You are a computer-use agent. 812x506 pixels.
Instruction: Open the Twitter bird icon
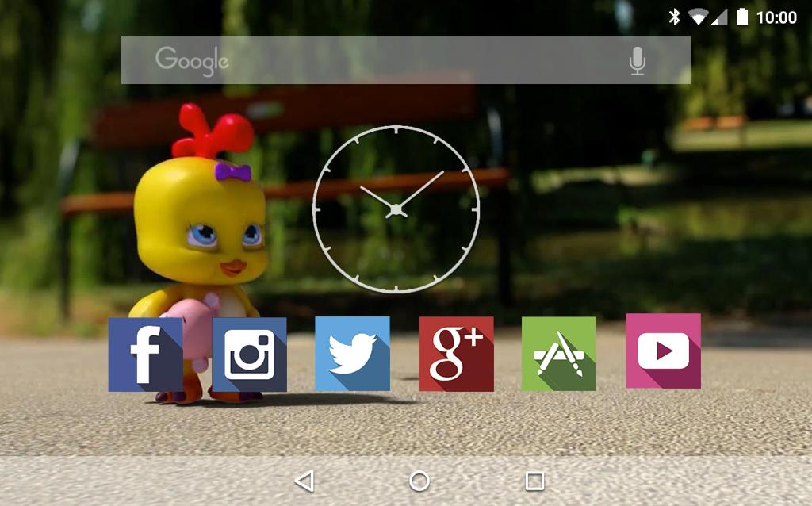353,354
